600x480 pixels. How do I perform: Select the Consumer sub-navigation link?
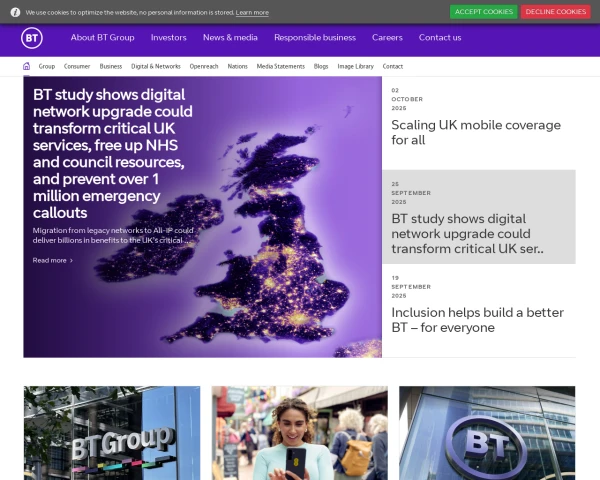(x=77, y=66)
